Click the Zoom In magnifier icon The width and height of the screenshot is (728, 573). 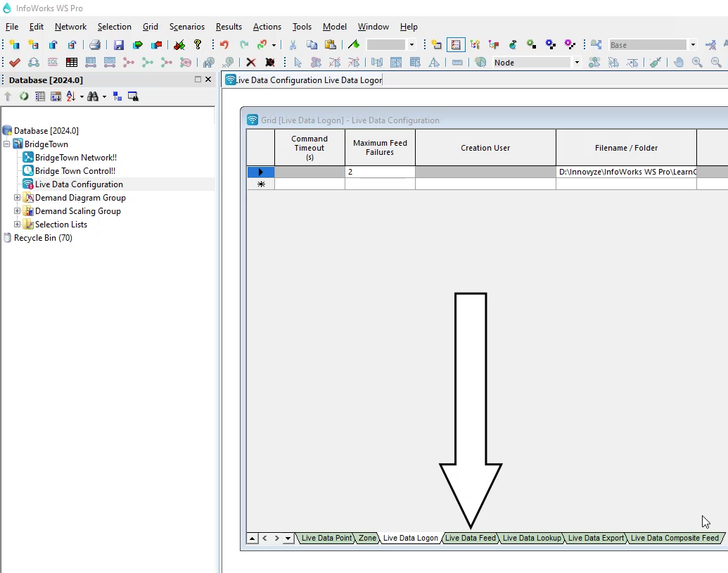697,62
